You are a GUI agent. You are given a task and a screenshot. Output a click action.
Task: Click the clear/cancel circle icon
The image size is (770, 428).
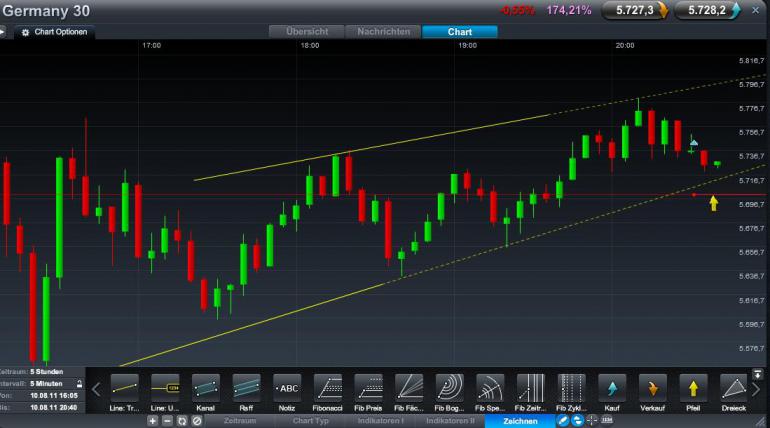point(197,421)
